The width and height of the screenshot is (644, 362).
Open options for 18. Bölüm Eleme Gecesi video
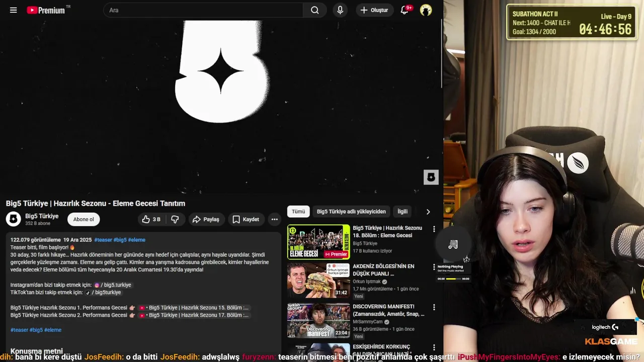click(434, 229)
